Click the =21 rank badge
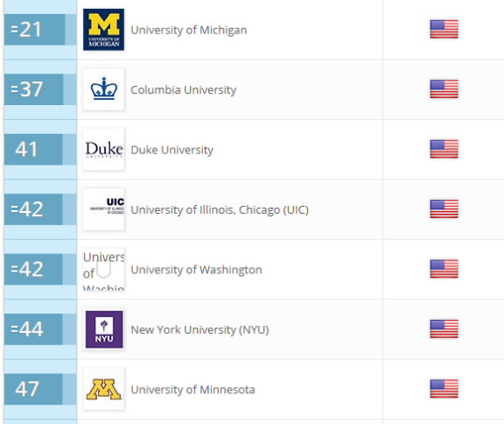 tap(34, 30)
